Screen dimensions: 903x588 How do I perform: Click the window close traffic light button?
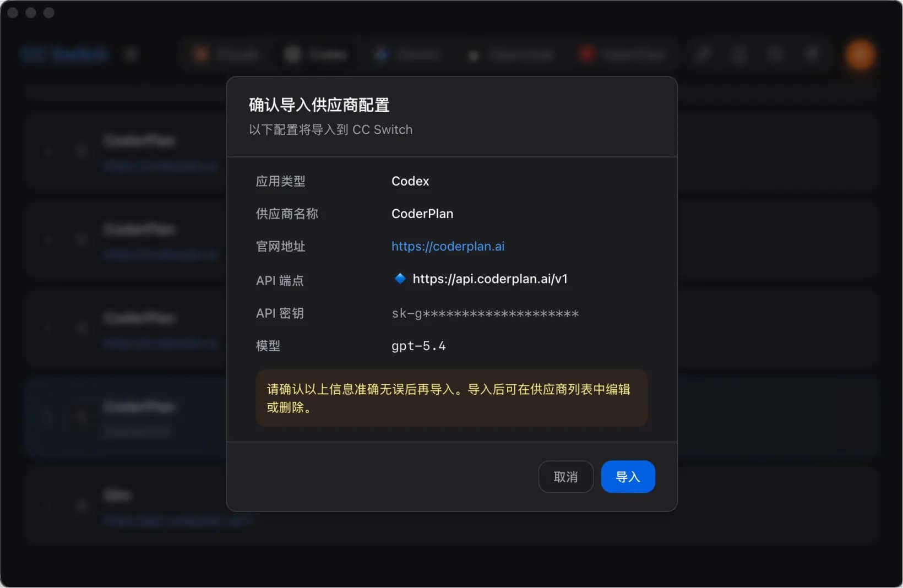(13, 13)
